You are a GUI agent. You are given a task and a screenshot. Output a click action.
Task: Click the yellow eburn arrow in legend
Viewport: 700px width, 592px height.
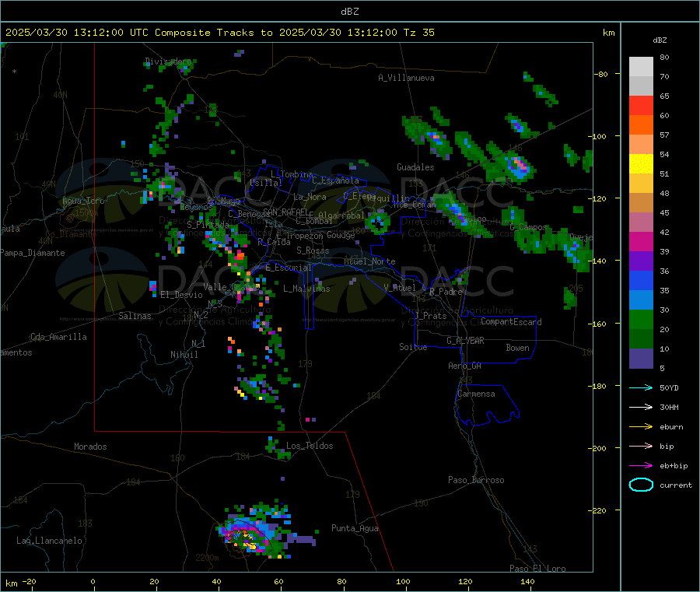(641, 427)
